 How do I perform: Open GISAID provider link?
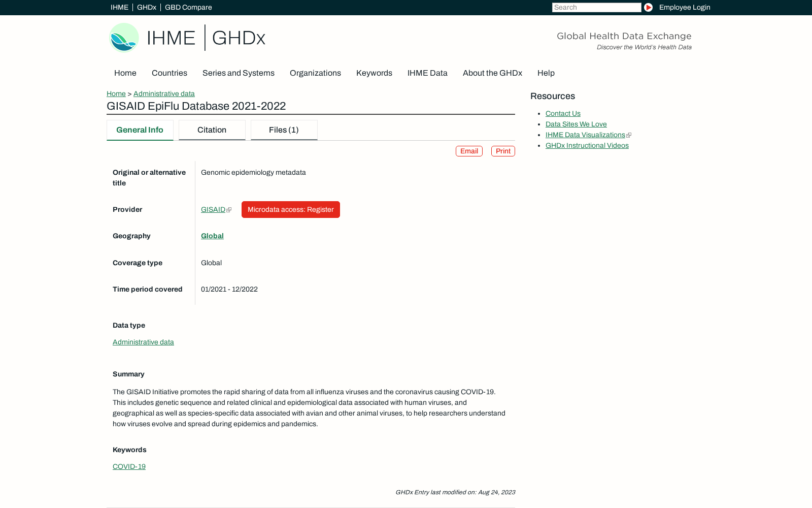213,210
